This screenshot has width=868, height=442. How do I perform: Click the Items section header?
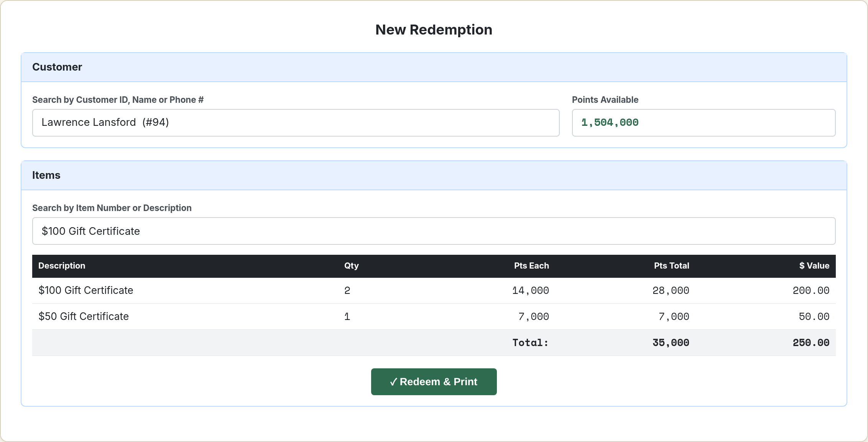point(434,175)
